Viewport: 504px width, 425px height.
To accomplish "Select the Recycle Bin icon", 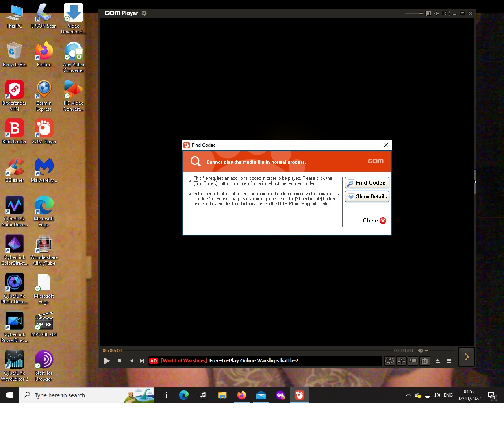I will [x=15, y=55].
